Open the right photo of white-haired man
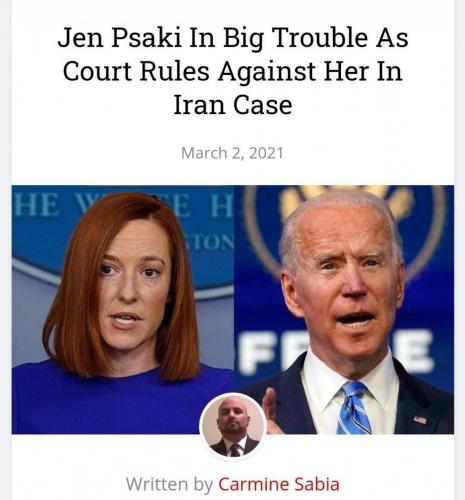Viewport: 465px width, 500px height. coord(344,310)
